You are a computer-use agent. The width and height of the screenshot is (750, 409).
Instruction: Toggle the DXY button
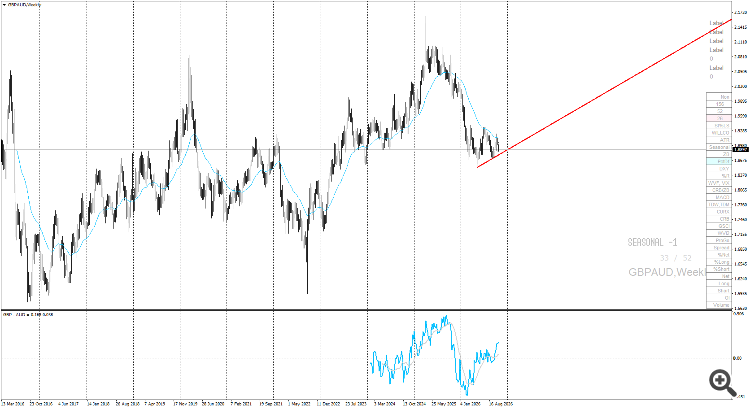click(719, 168)
